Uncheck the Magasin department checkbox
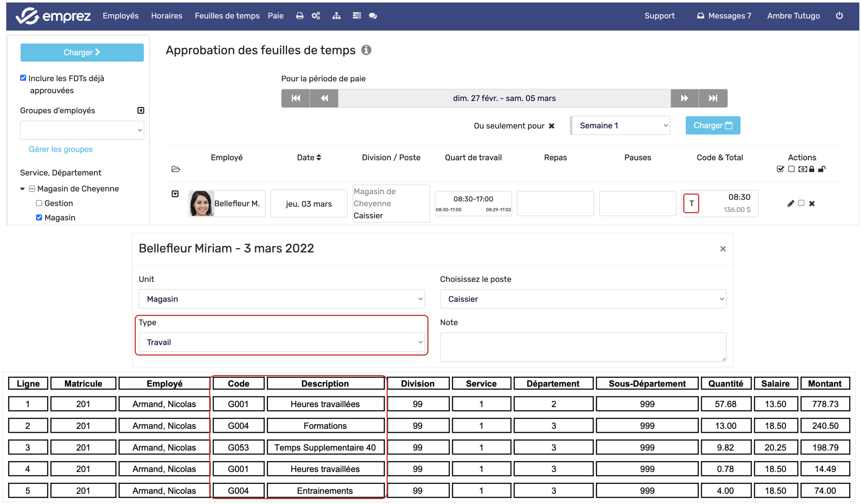861x504 pixels. click(x=39, y=218)
